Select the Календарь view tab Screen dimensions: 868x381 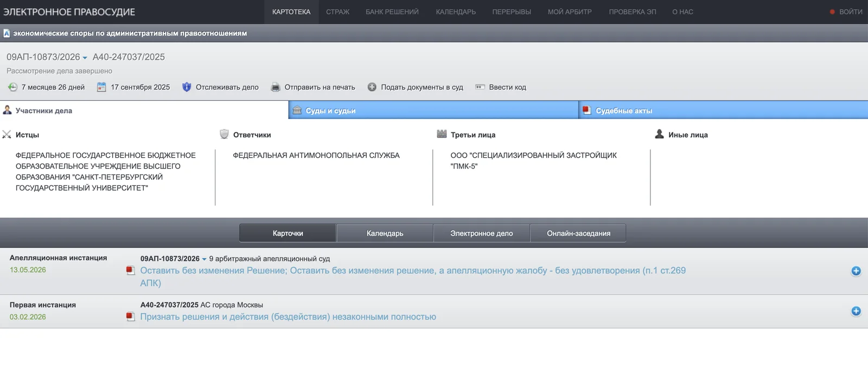tap(385, 233)
